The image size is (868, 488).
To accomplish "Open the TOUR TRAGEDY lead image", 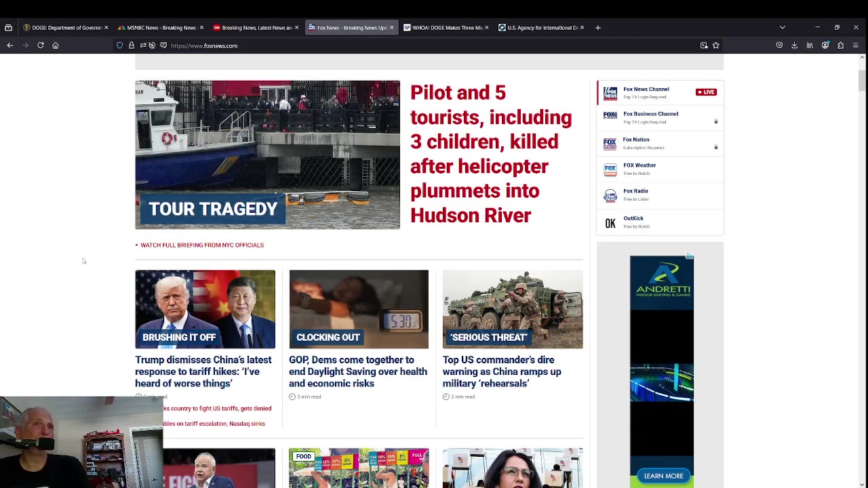I will 267,155.
